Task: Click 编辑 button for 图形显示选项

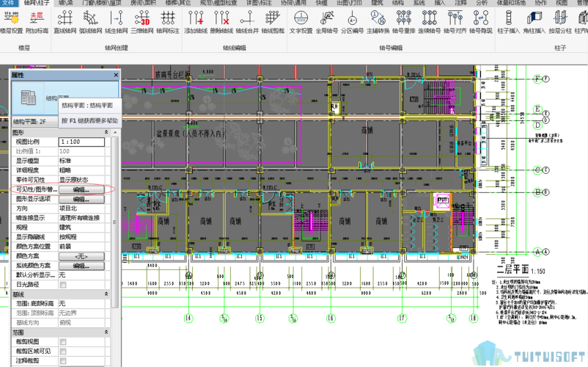Action: click(x=81, y=199)
